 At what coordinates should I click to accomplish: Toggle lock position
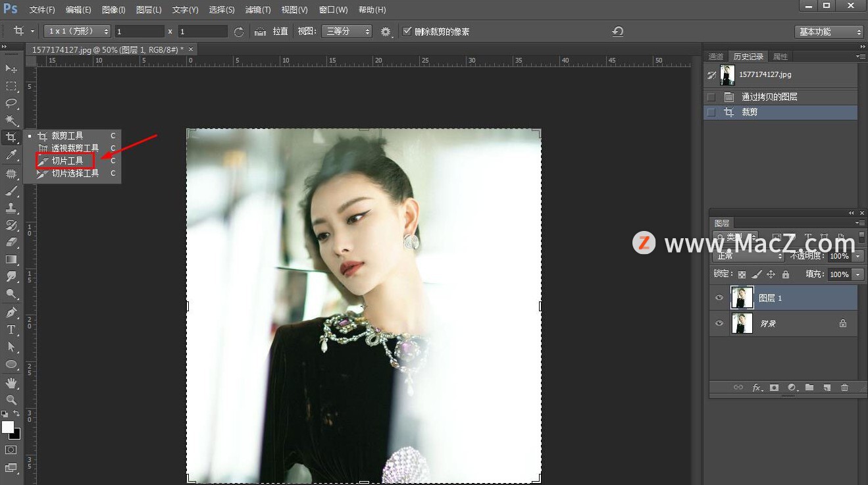coord(771,274)
